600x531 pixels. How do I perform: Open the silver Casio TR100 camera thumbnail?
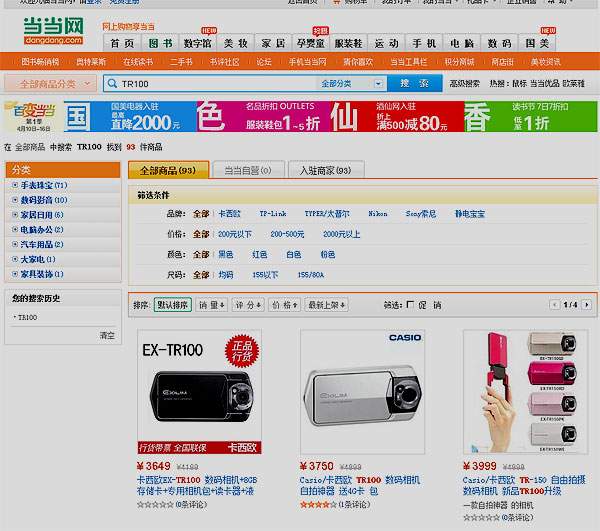pyautogui.click(x=362, y=392)
